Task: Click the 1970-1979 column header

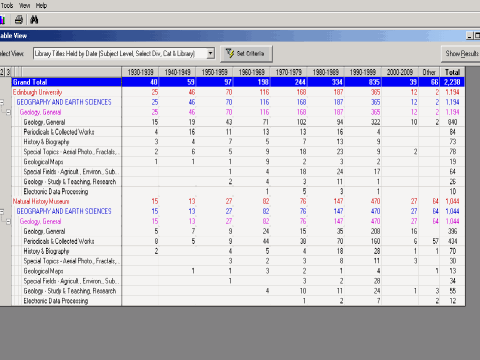Action: (x=288, y=72)
